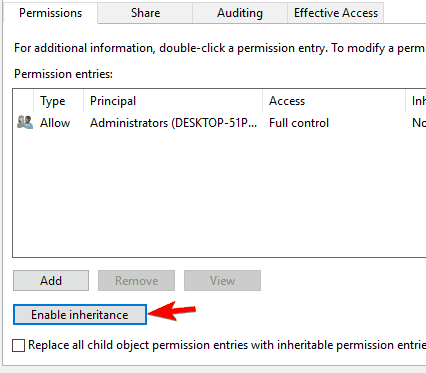Click the blank icon column header
Image resolution: width=426 pixels, height=373 pixels.
(x=23, y=101)
